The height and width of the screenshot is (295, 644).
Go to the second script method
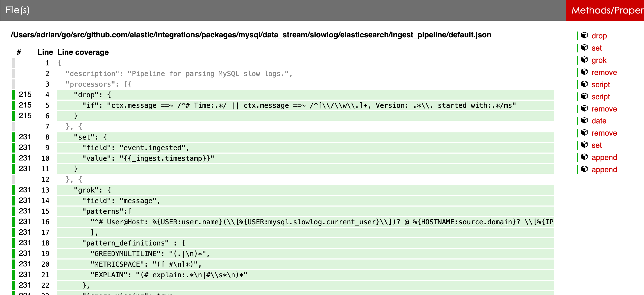601,97
